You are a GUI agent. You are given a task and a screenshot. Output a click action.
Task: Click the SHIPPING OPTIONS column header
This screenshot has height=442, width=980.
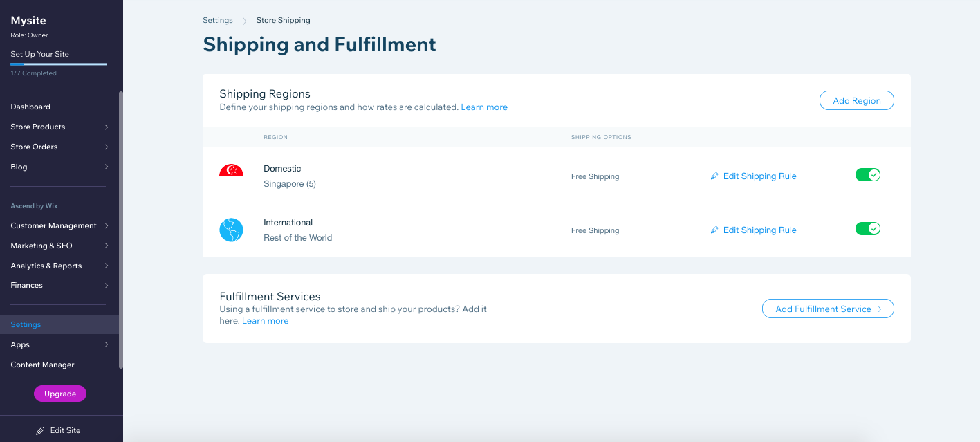coord(601,137)
